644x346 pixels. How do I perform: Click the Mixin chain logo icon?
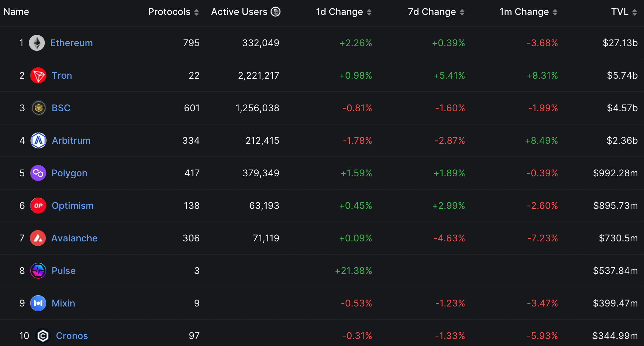(38, 303)
